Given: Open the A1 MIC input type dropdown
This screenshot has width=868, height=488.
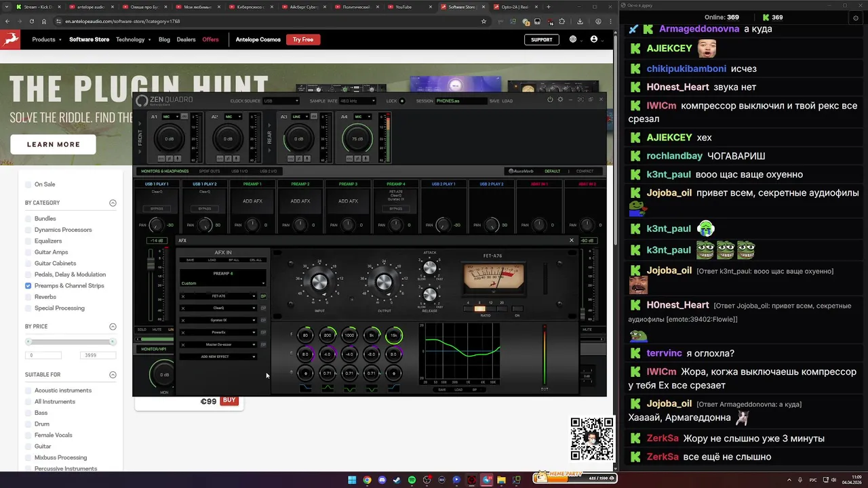Looking at the screenshot, I should [x=172, y=117].
